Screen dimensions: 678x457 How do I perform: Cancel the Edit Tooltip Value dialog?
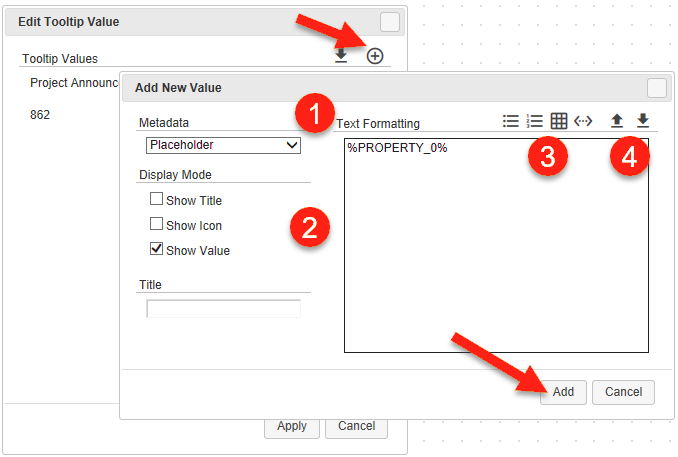(356, 426)
